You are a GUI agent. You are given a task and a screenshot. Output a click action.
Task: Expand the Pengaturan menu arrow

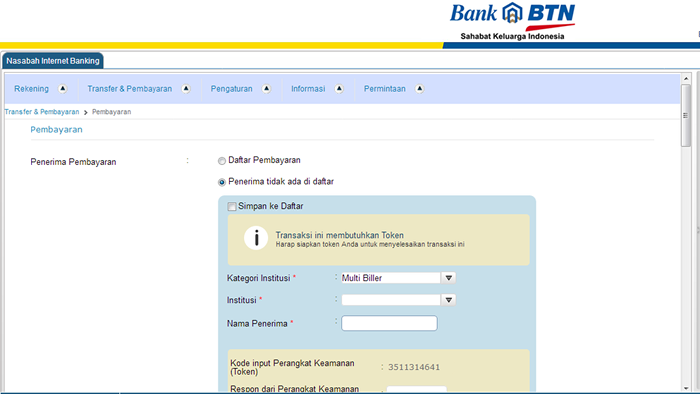point(266,88)
